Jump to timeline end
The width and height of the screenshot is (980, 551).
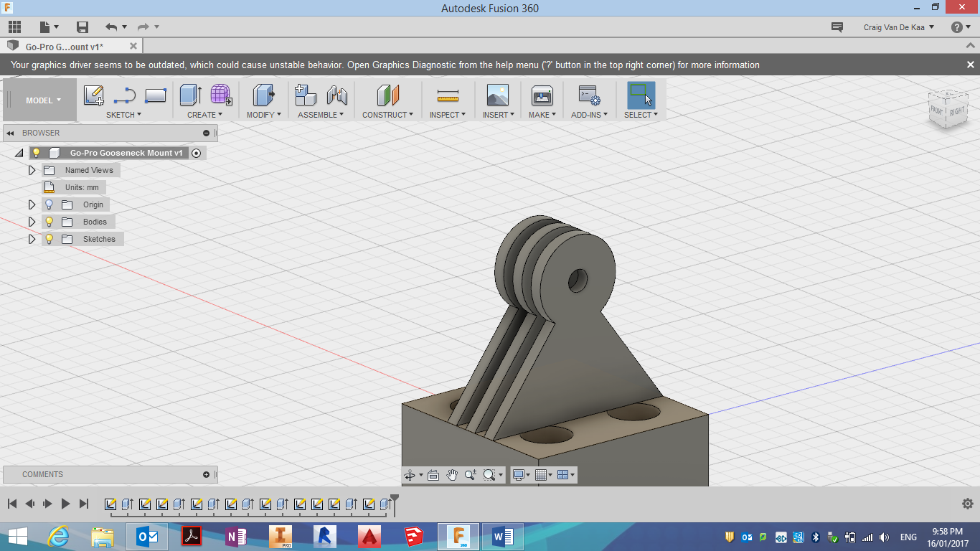pyautogui.click(x=84, y=504)
